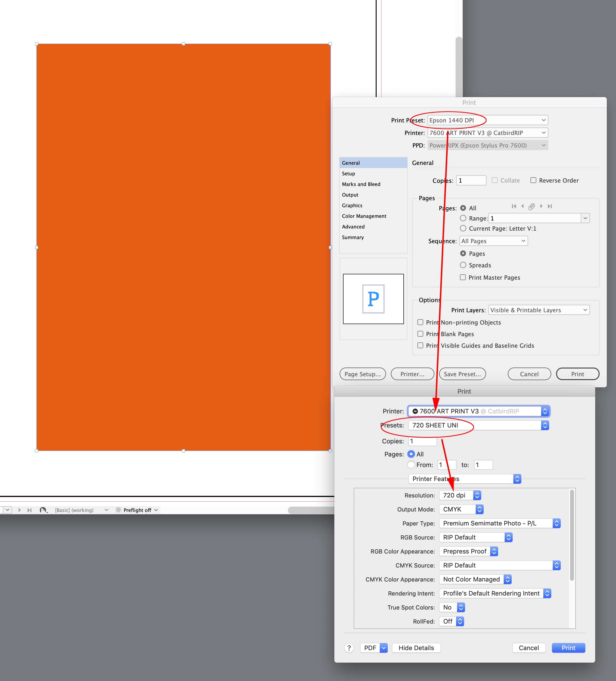Screen dimensions: 616x681
Task: Click the print preview thumbnail with P
Action: pos(373,299)
